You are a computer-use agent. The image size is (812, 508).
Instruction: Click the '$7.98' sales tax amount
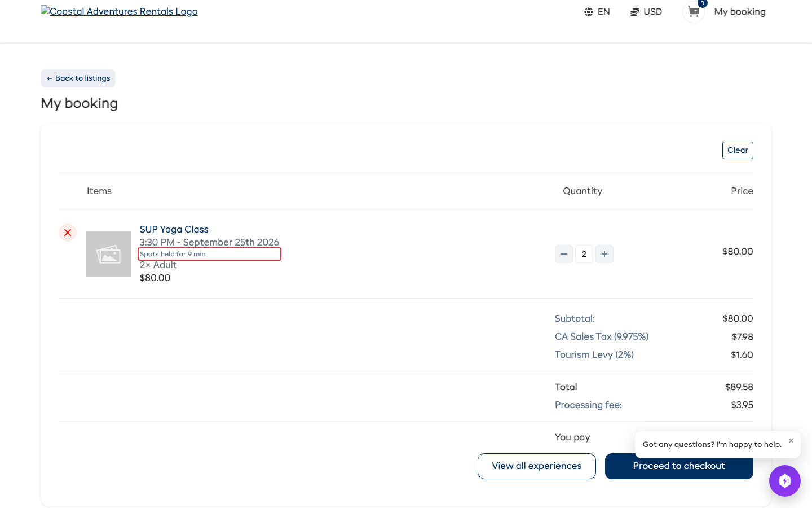coord(743,336)
